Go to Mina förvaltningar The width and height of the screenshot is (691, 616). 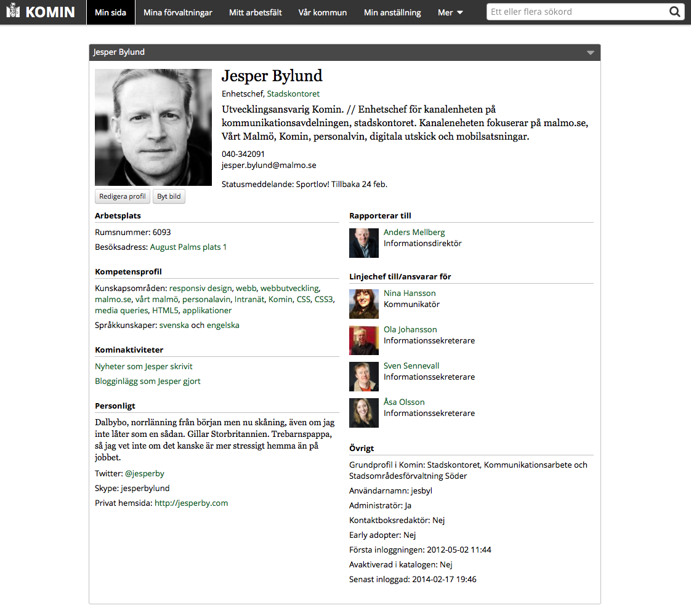(x=178, y=12)
